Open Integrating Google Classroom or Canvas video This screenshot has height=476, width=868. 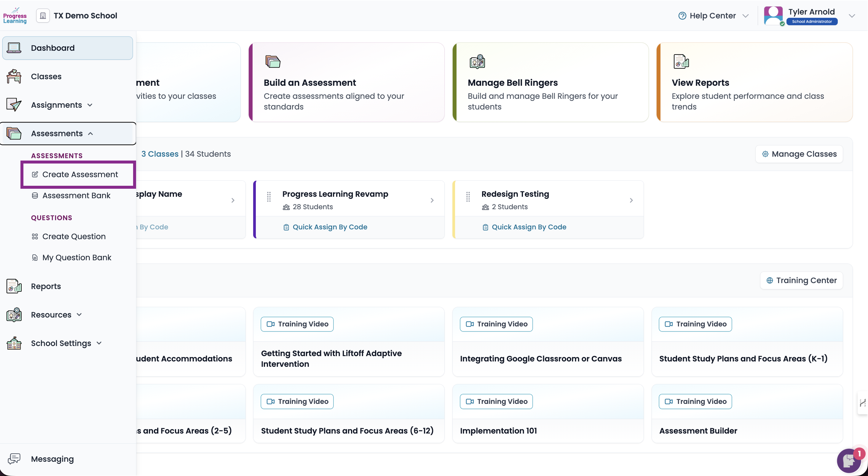click(548, 342)
